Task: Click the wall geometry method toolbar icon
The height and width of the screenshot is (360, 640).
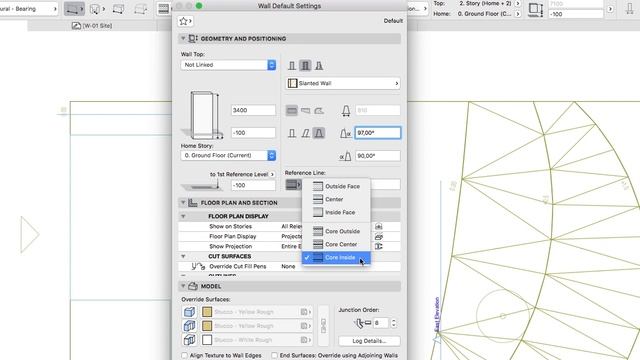Action: pyautogui.click(x=74, y=9)
